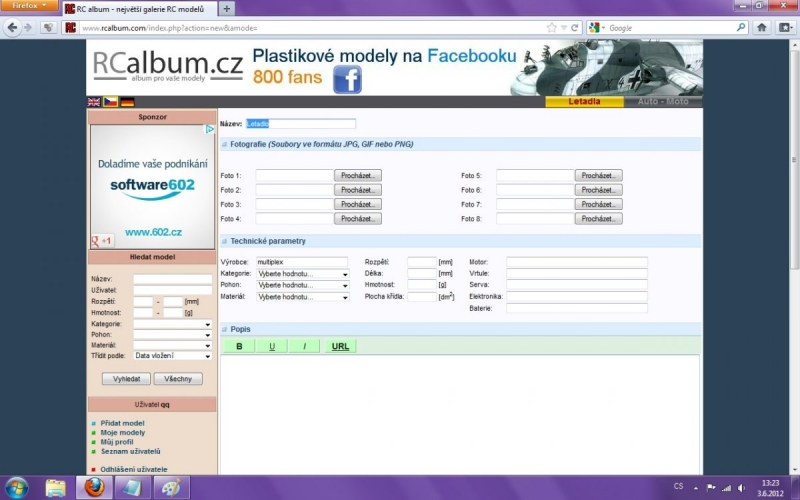Click the bookmark star in the address bar
Viewport: 800px width, 500px height.
tap(551, 28)
